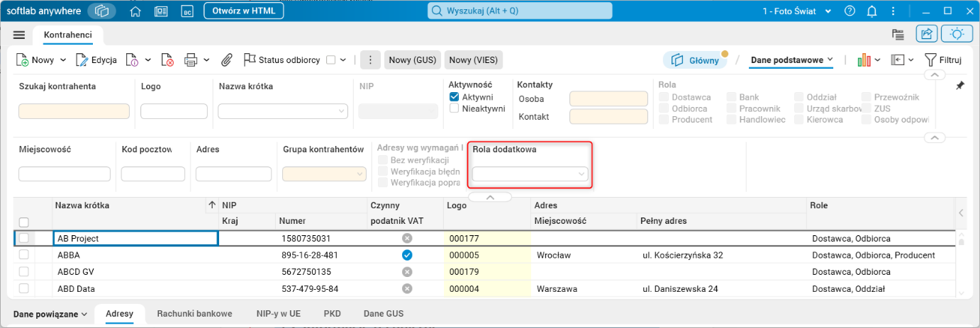Tick the checkbox in AB Project row
The height and width of the screenshot is (328, 980).
[24, 238]
